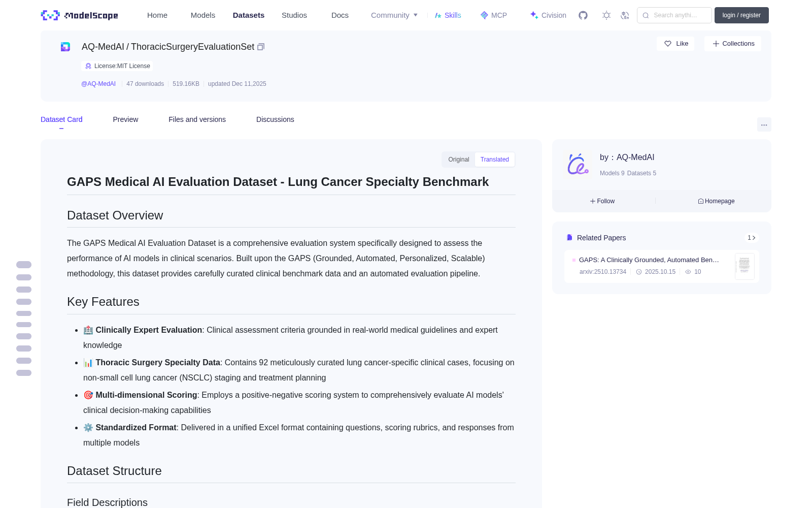The width and height of the screenshot is (812, 508).
Task: Click the Dataset Overview heading
Action: coord(115,215)
